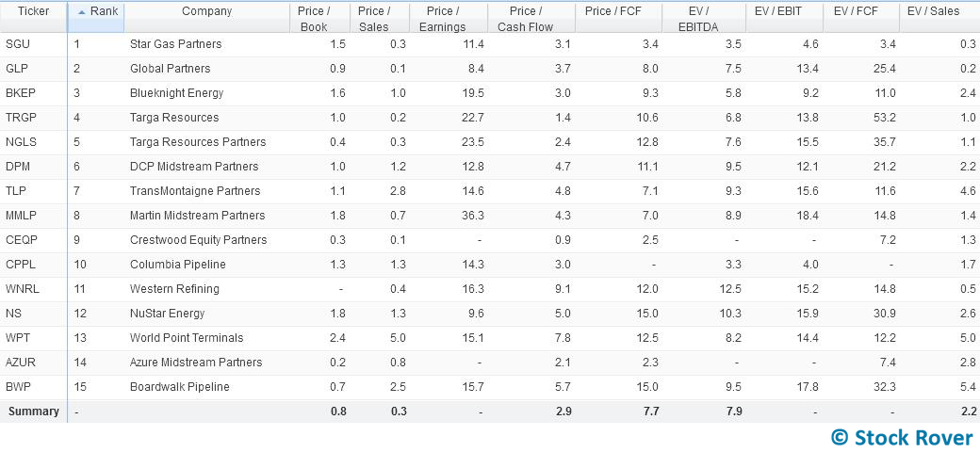Sort by the Company column header
The height and width of the screenshot is (452, 980).
(207, 18)
